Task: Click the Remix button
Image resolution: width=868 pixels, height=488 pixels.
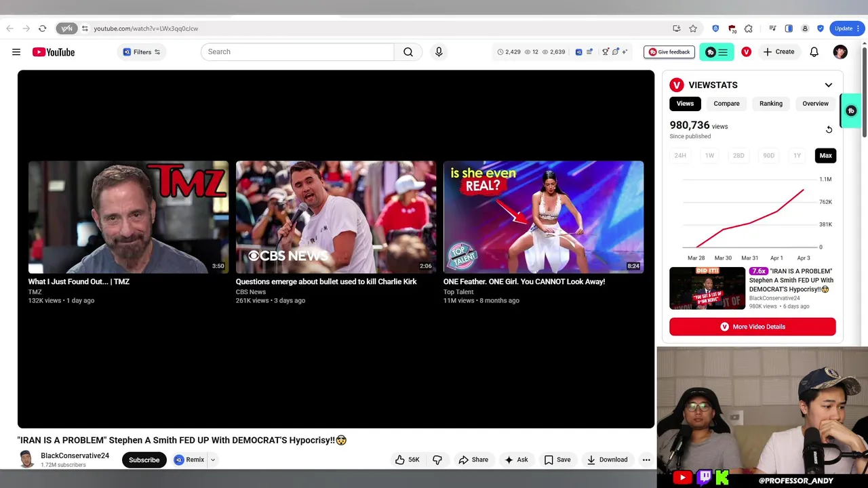Action: pos(189,460)
